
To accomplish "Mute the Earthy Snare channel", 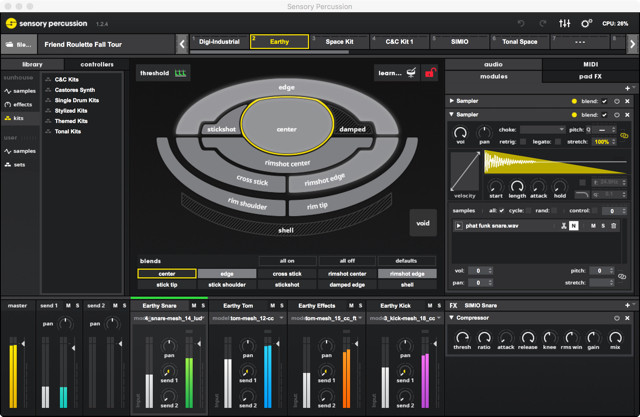I will 194,306.
